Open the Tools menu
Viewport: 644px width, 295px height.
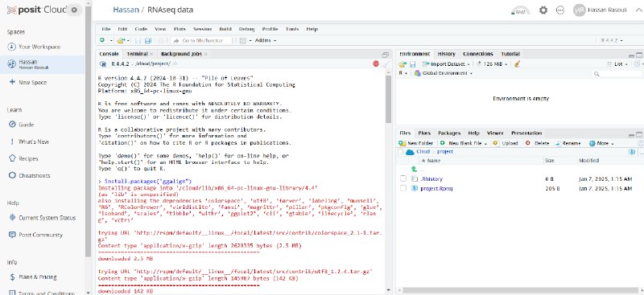(292, 29)
